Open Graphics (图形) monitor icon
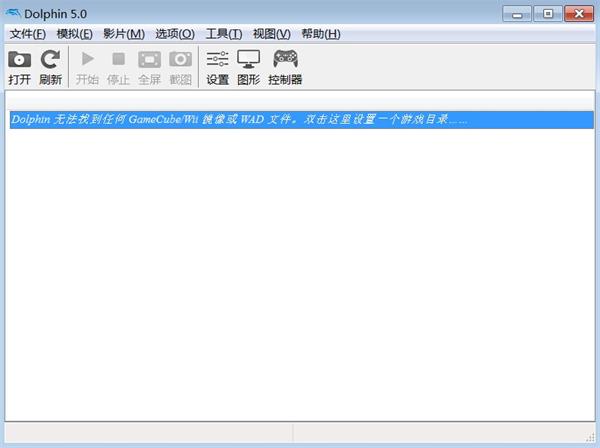600x448 pixels. coord(249,59)
